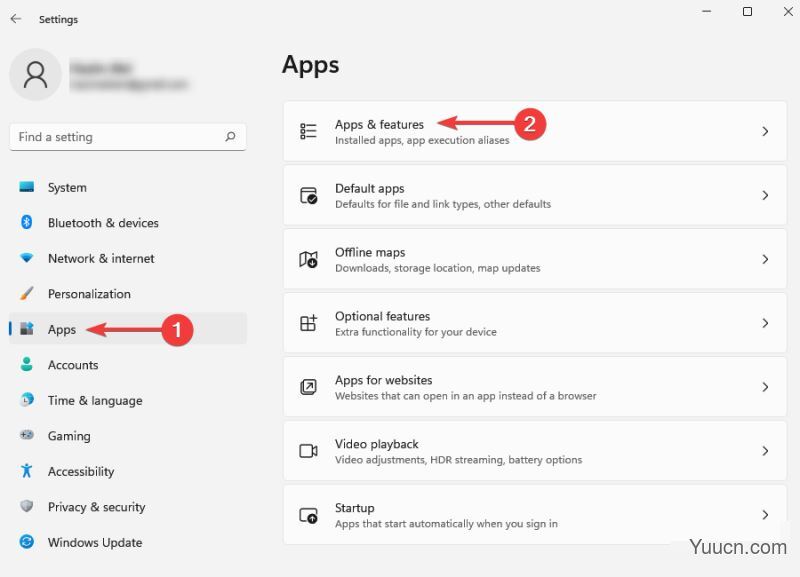The height and width of the screenshot is (577, 800).
Task: Open Accessibility settings
Action: click(x=128, y=471)
